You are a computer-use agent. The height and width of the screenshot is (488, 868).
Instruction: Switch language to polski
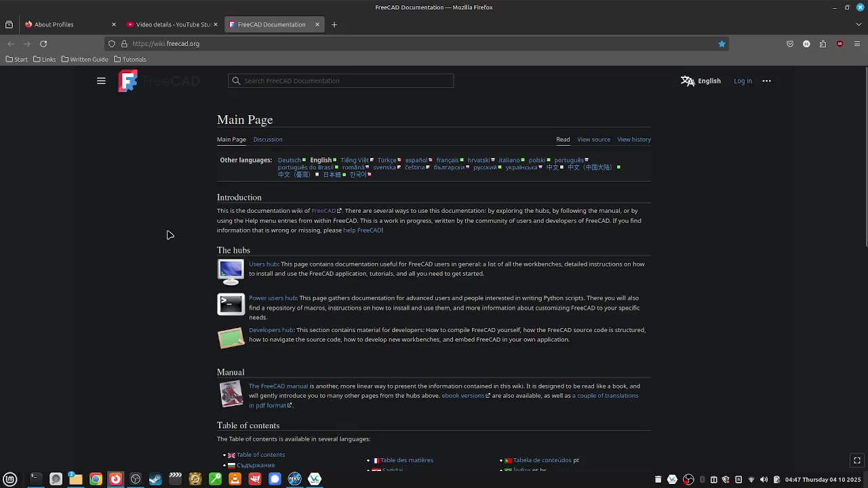click(537, 160)
